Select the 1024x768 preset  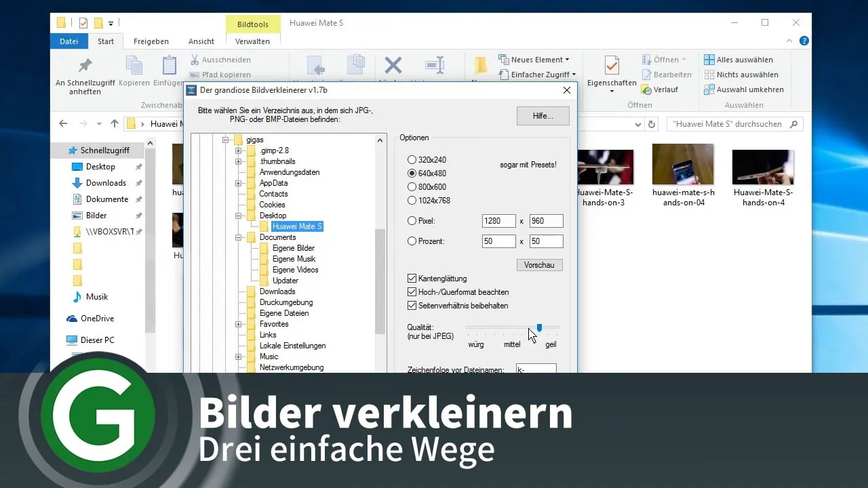pyautogui.click(x=412, y=201)
